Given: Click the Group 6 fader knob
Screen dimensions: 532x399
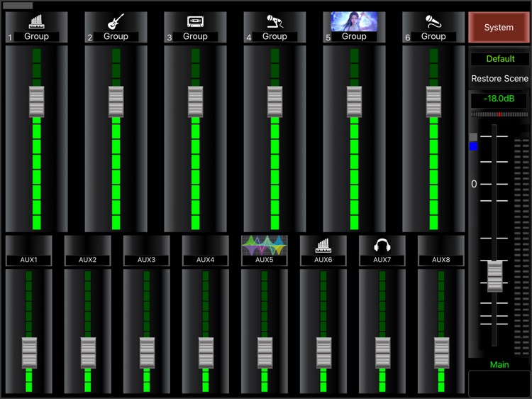Looking at the screenshot, I should click(x=433, y=102).
